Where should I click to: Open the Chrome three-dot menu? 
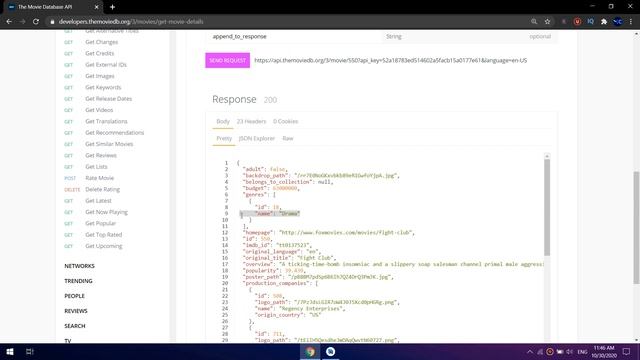[x=631, y=22]
